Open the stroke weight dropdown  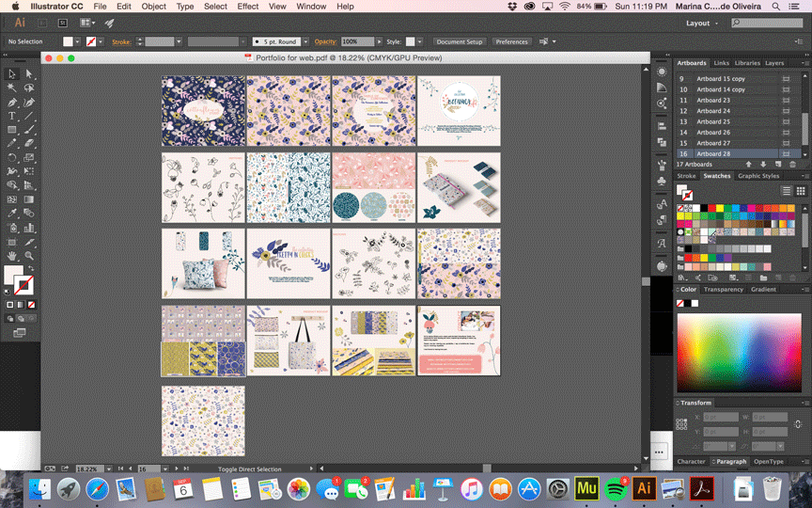[179, 42]
